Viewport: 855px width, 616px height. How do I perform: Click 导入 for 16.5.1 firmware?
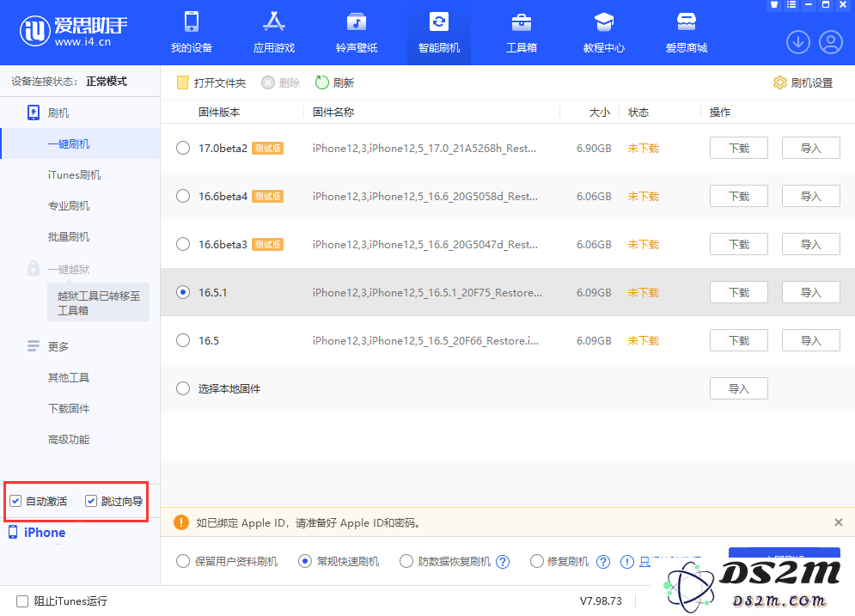point(811,292)
